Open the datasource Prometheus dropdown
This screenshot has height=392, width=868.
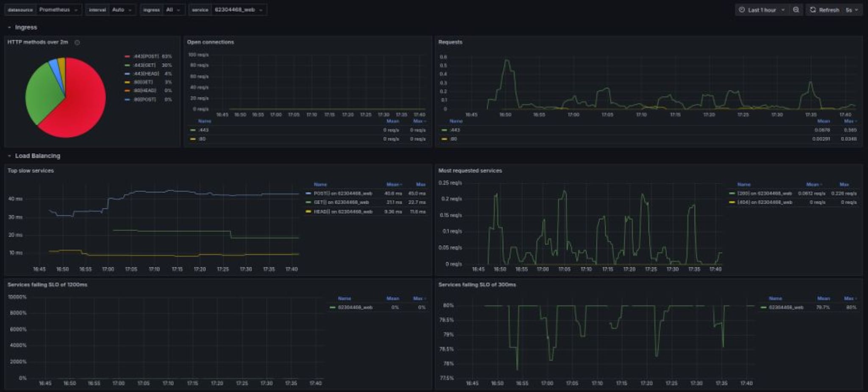coord(58,10)
